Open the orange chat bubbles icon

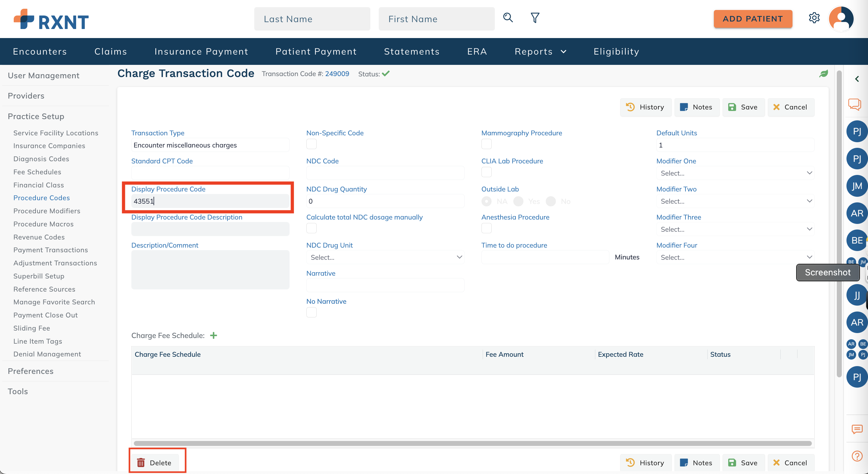coord(855,104)
